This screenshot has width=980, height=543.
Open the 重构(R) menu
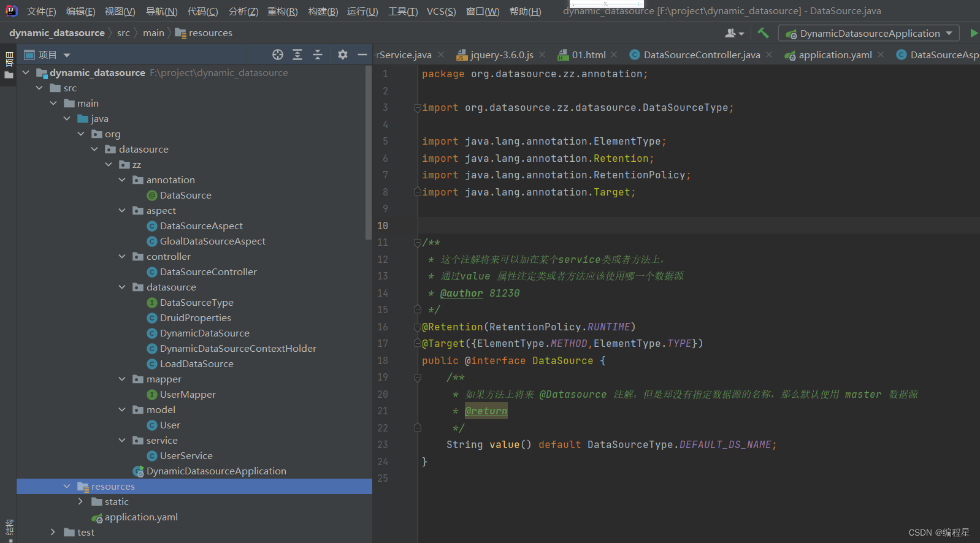(283, 11)
